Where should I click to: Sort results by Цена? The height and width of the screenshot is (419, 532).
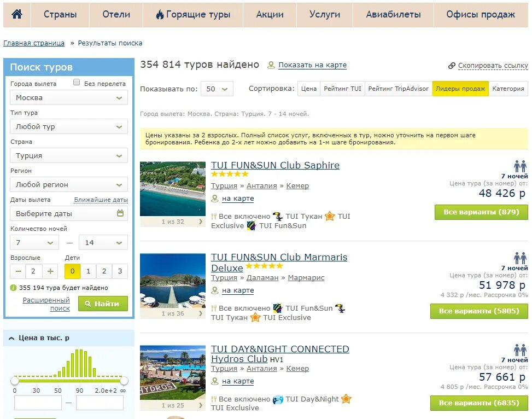pos(309,89)
